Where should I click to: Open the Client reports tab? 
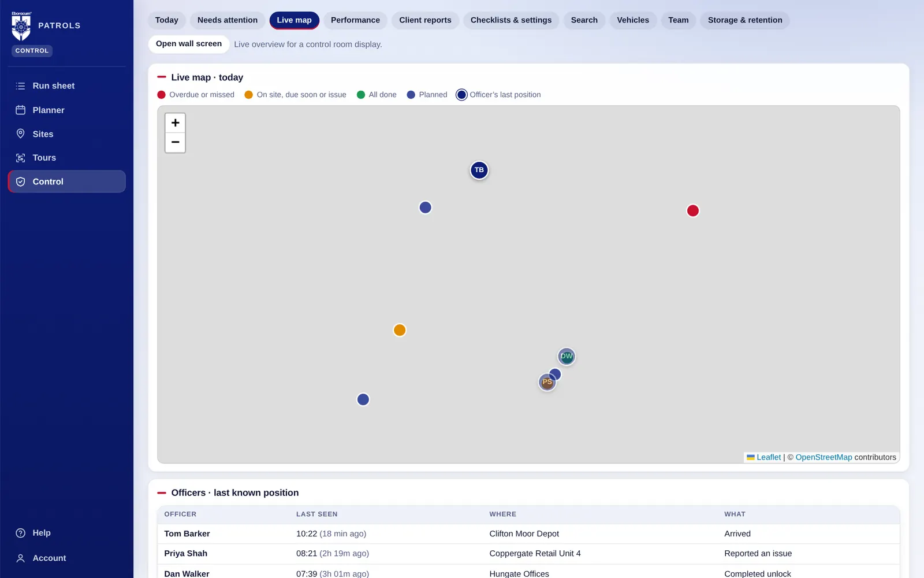425,20
